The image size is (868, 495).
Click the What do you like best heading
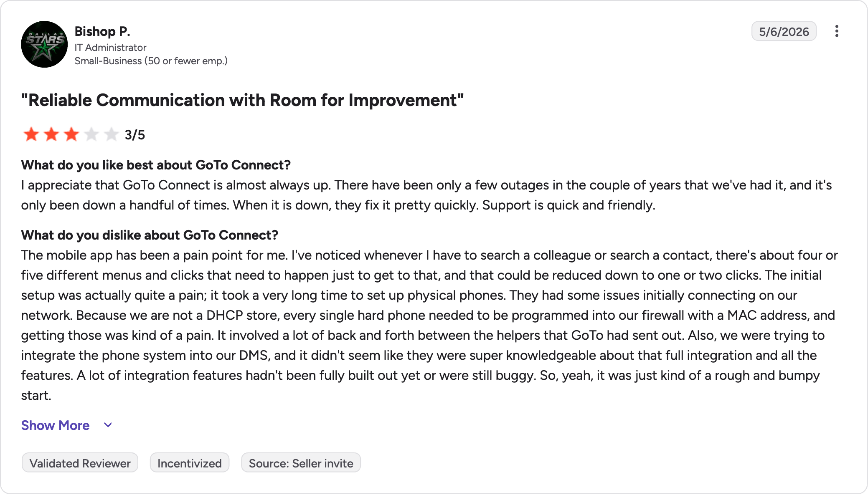pyautogui.click(x=156, y=165)
